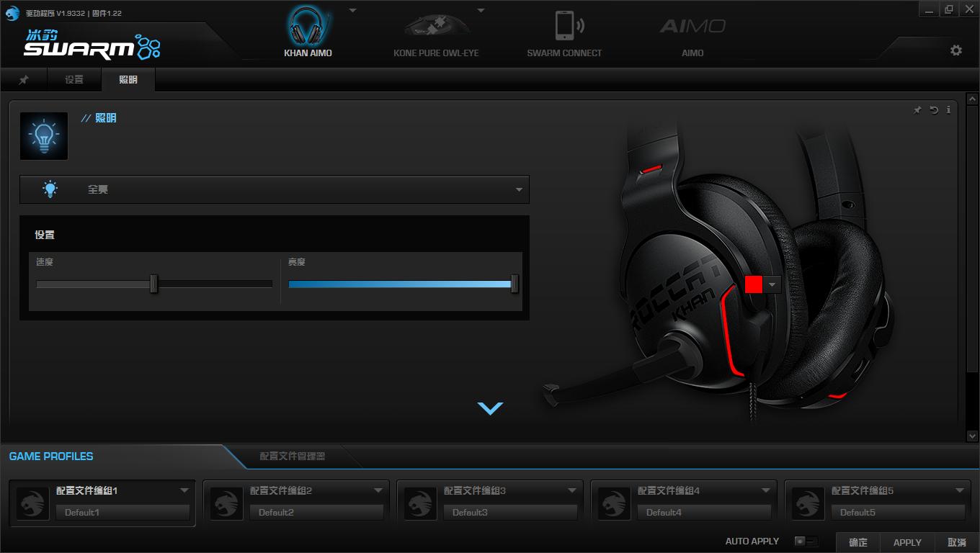Screen dimensions: 980x553
Task: Switch to the 设置 tab
Action: (74, 80)
